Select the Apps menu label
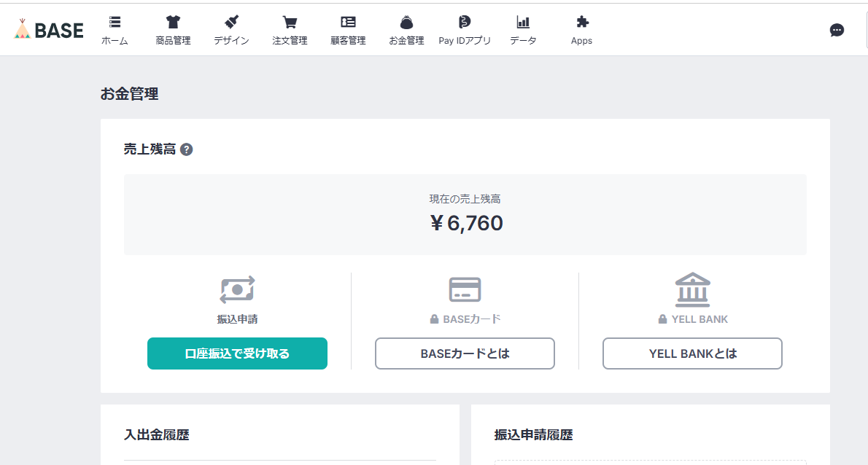 (582, 41)
